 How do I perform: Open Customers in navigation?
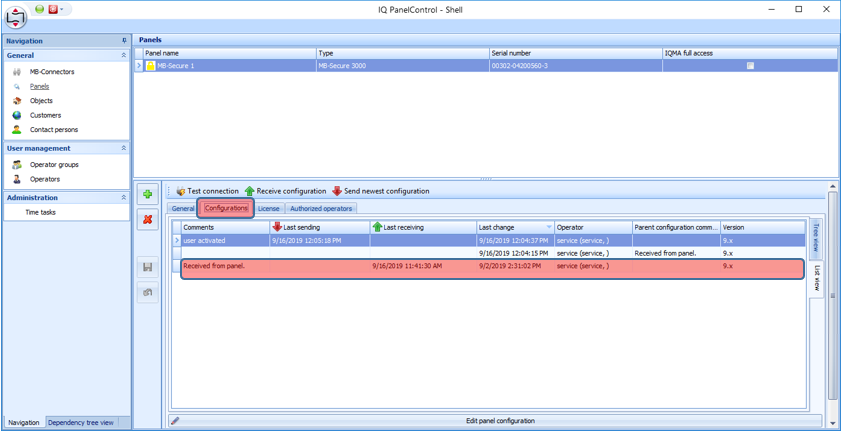click(x=46, y=115)
